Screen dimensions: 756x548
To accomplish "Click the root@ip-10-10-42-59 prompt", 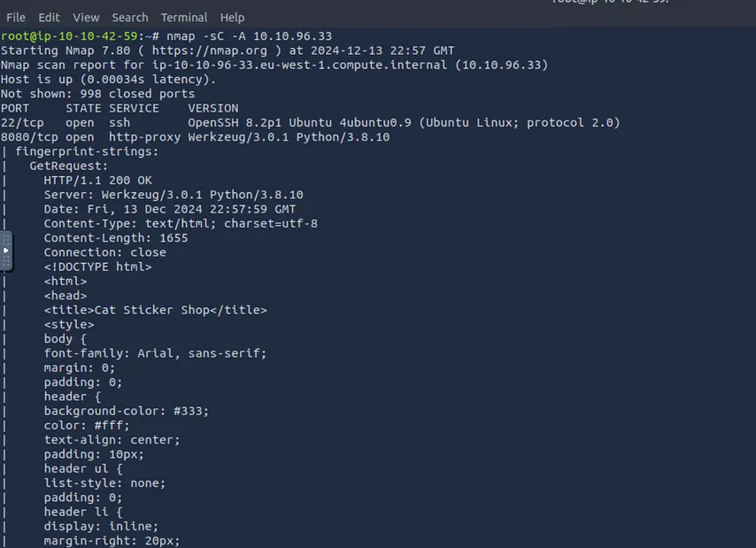I will coord(69,36).
